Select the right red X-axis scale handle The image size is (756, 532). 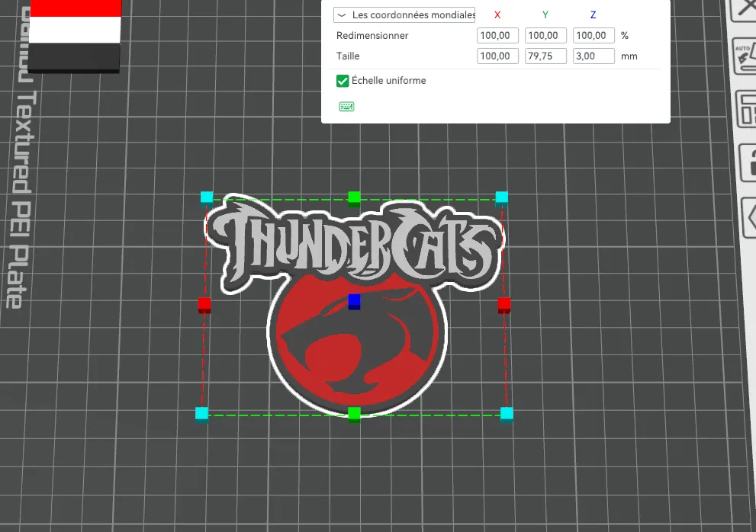coord(504,305)
